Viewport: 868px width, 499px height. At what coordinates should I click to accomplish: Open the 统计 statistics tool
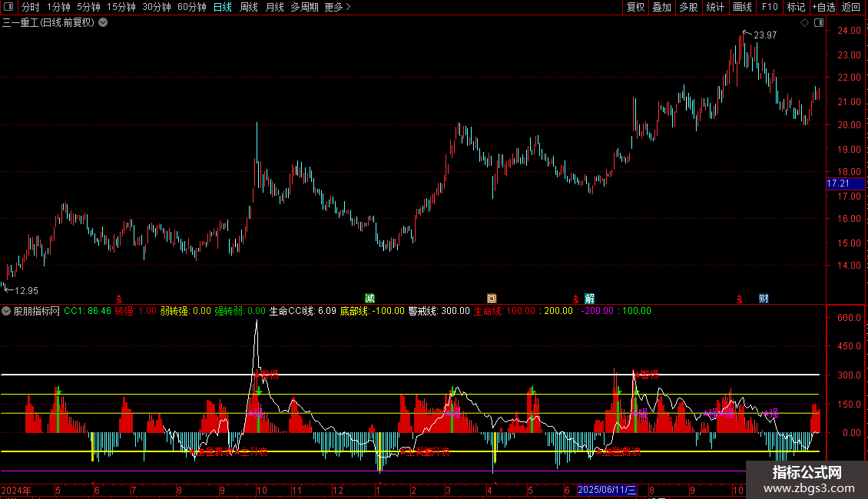click(x=715, y=7)
